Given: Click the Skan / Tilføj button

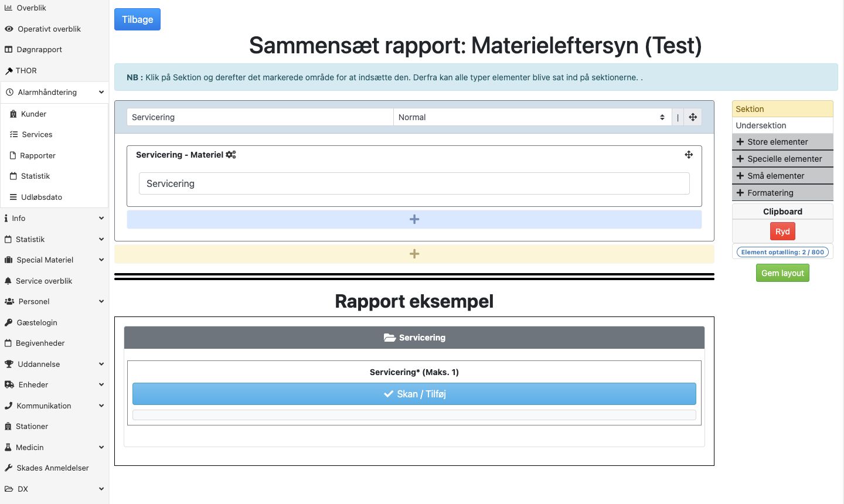Looking at the screenshot, I should (414, 394).
